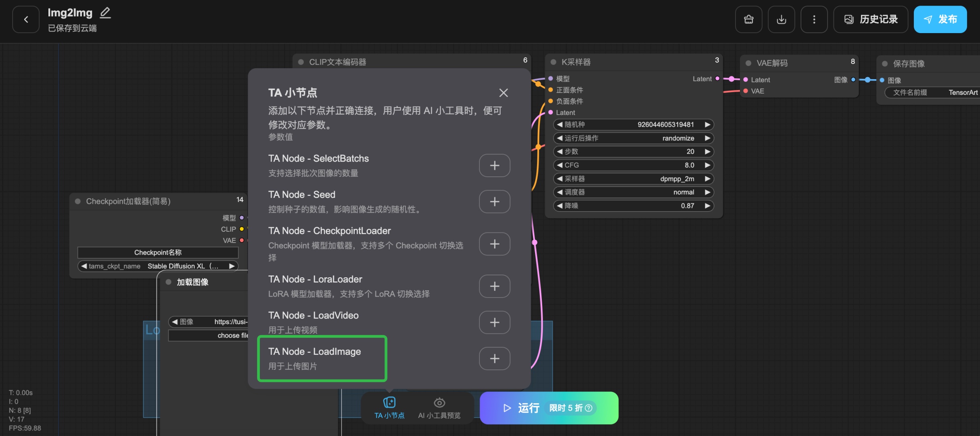Switch to the TA 小节点 tab

[389, 408]
